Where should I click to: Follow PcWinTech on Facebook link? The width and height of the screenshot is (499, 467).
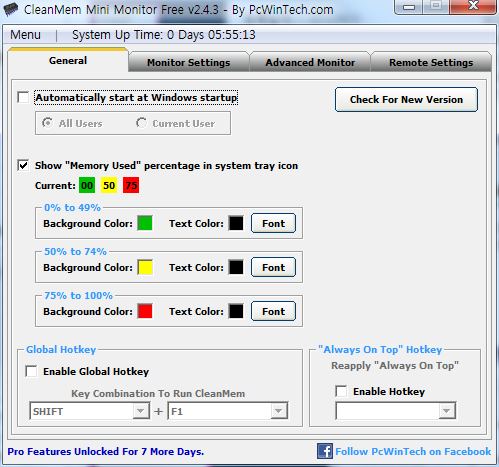pos(413,451)
